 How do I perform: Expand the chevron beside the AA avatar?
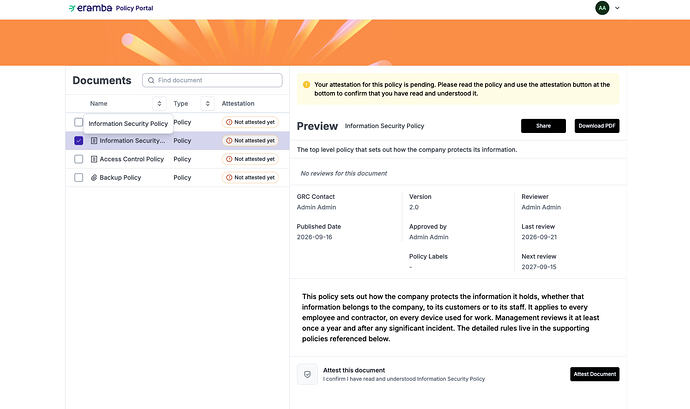[x=617, y=8]
